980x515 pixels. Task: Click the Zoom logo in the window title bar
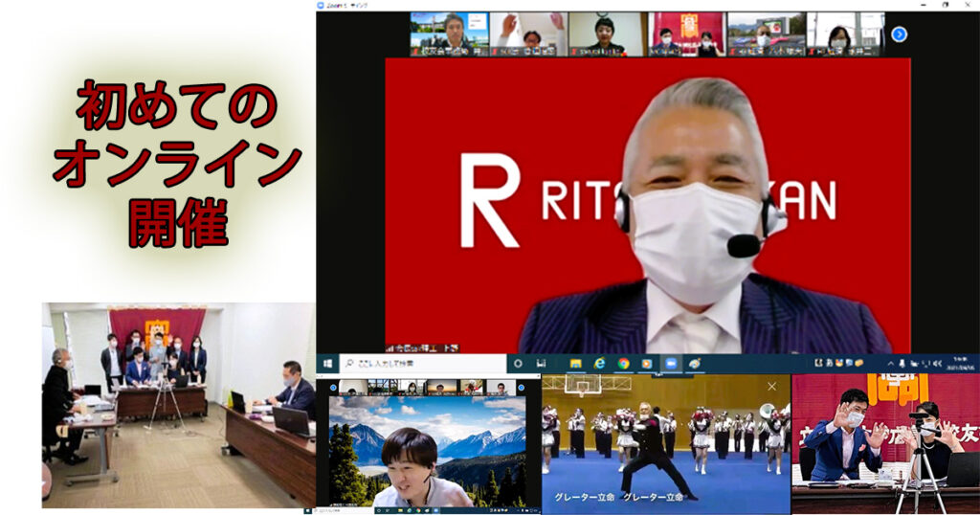tap(323, 5)
